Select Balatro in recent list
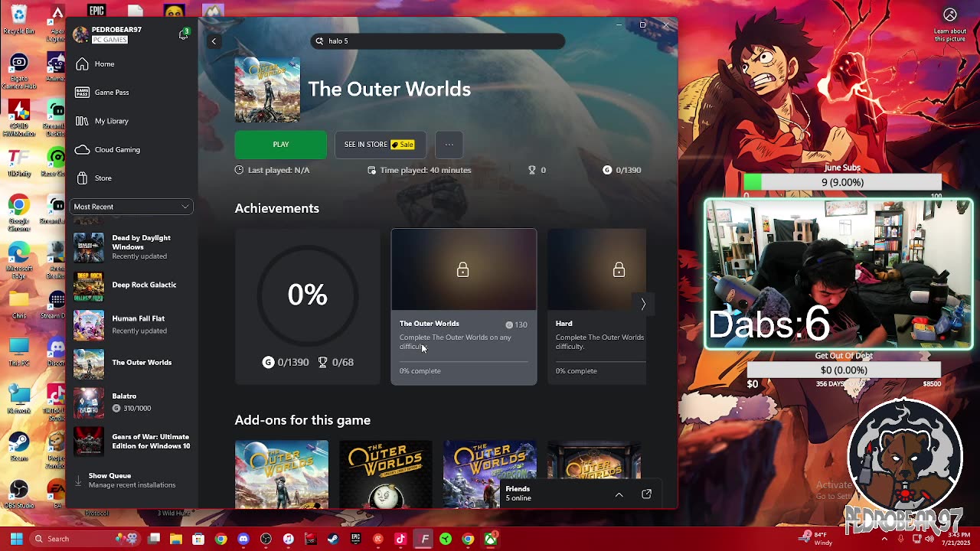This screenshot has width=980, height=551. (x=131, y=403)
